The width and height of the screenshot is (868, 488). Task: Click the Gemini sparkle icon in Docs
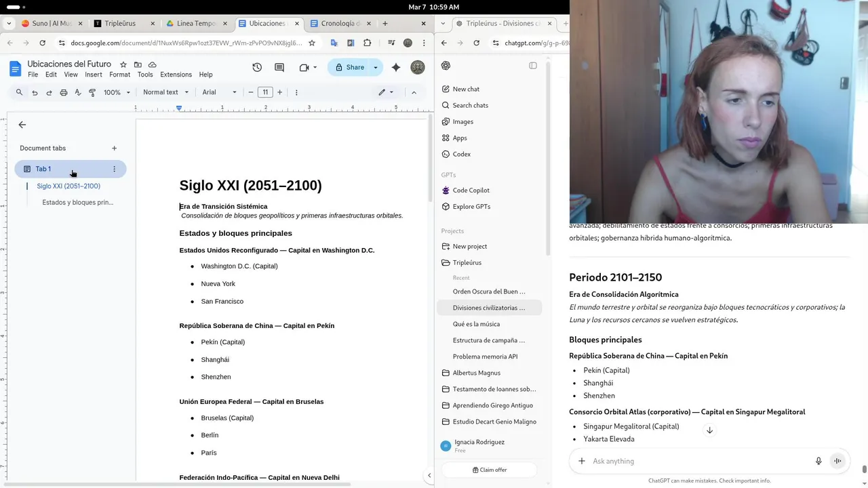click(396, 67)
